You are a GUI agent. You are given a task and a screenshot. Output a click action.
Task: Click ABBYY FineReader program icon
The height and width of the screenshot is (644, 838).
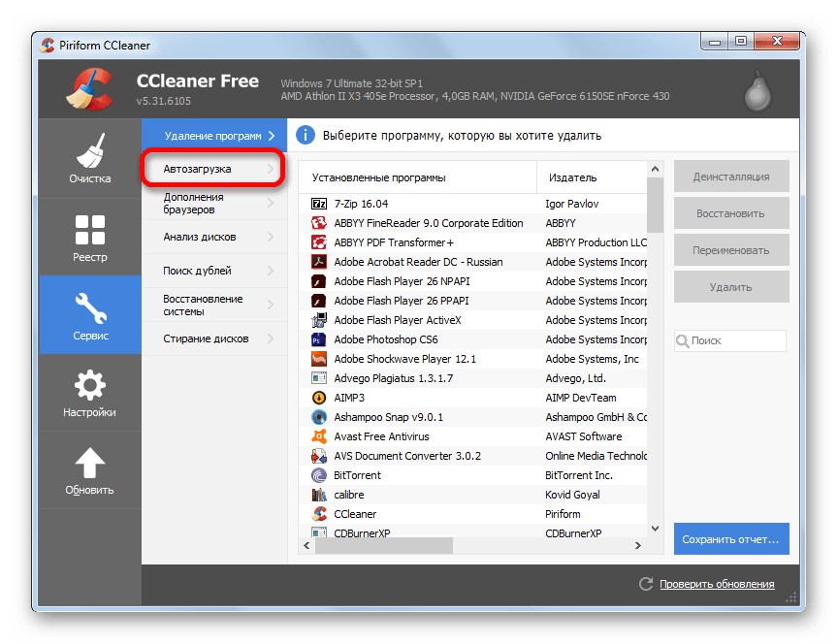click(x=319, y=223)
